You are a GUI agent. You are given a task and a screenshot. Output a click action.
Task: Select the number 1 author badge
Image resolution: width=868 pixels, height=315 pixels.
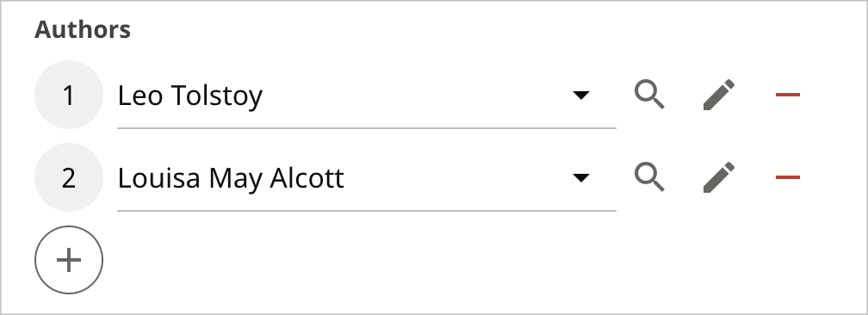click(x=69, y=95)
